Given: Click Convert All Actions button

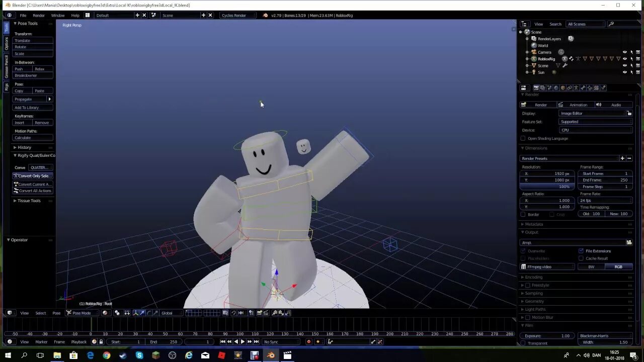Looking at the screenshot, I should click(33, 191).
